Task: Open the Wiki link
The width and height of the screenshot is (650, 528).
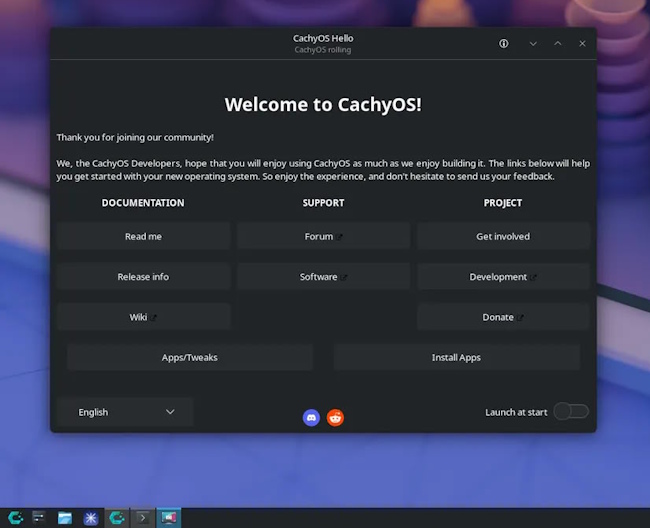Action: coord(143,317)
